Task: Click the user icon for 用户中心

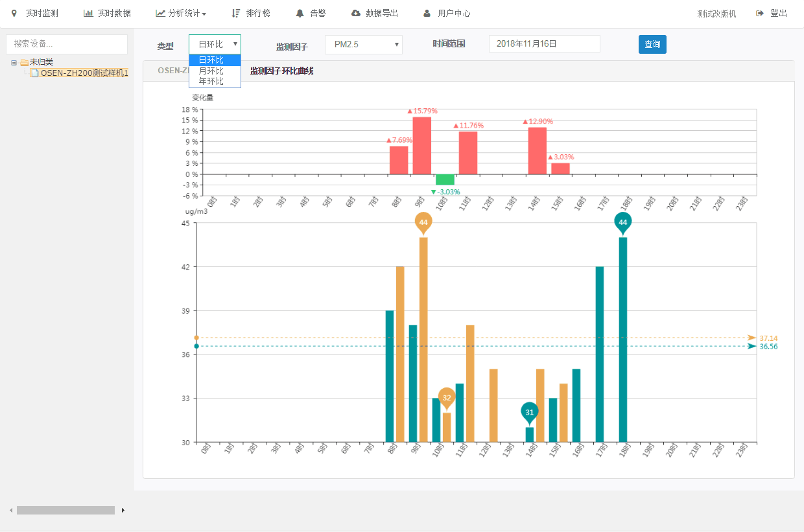Action: click(x=427, y=13)
